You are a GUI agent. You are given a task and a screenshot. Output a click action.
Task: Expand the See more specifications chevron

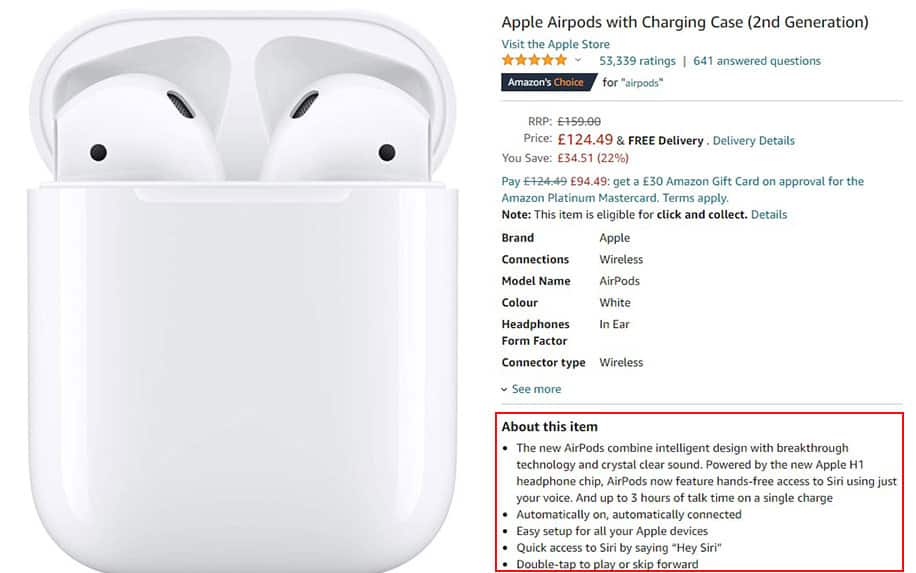pos(504,389)
